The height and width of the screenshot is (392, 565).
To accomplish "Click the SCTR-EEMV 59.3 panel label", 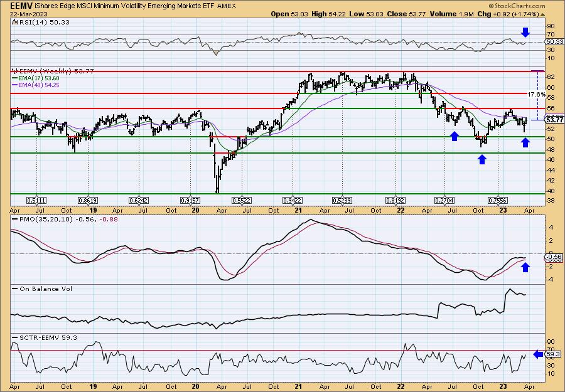I will [x=45, y=337].
